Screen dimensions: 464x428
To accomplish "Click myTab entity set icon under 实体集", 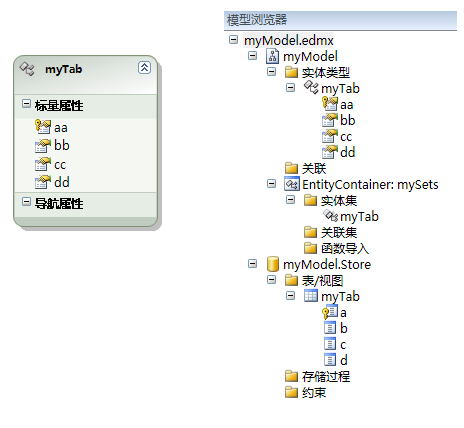I will click(331, 216).
